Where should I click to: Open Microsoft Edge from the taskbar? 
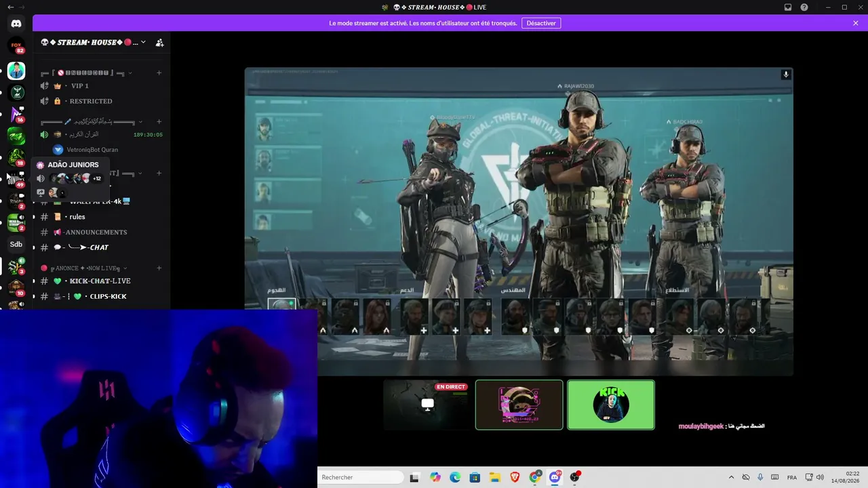pos(455,477)
